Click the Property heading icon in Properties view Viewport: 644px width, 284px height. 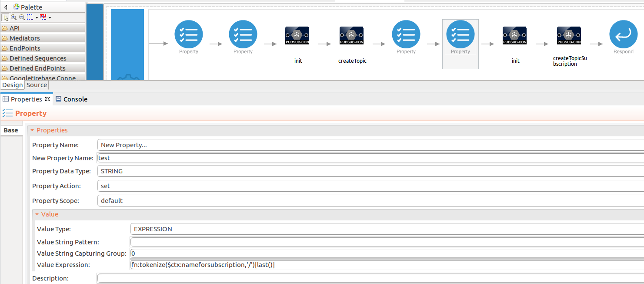coord(7,113)
